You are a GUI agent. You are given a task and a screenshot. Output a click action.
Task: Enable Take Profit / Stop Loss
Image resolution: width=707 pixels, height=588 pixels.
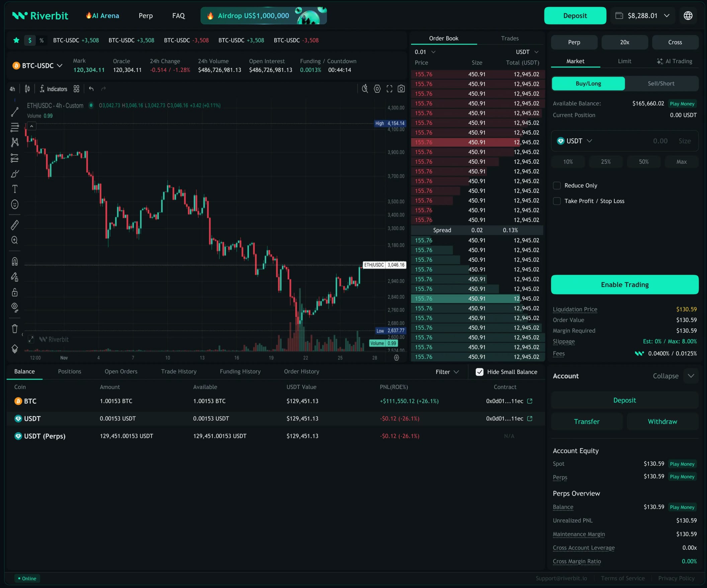(557, 201)
